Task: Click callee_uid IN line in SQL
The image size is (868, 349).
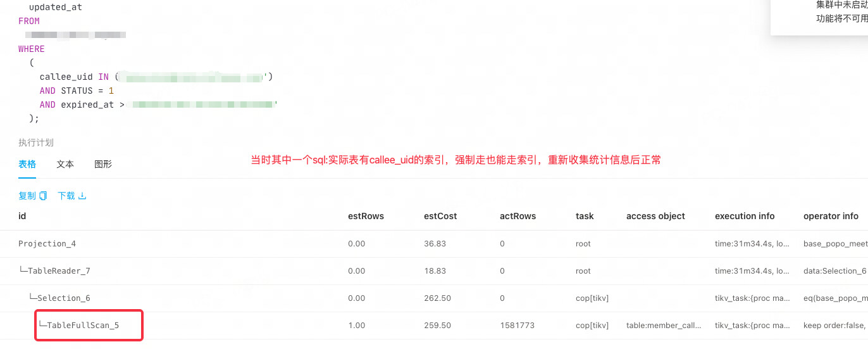Action: (156, 77)
